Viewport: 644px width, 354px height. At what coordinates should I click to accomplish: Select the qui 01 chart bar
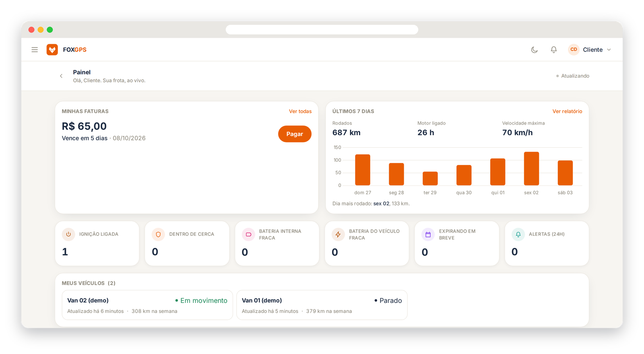[497, 172]
